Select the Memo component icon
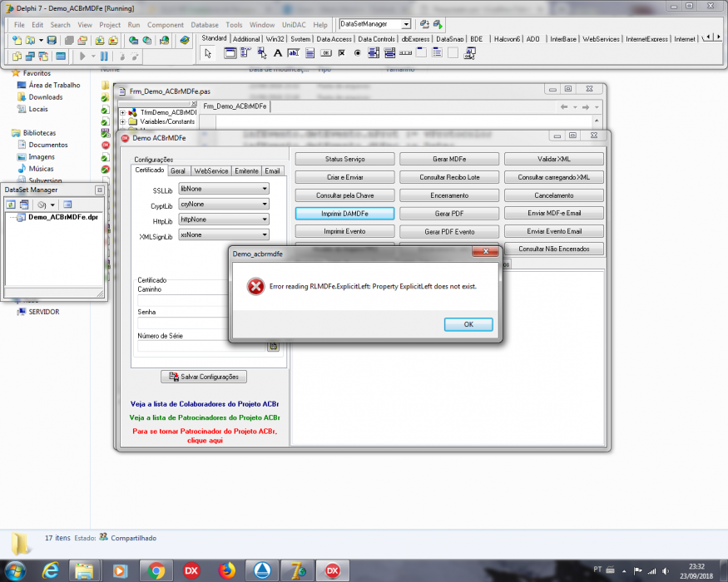The width and height of the screenshot is (728, 582). click(x=310, y=53)
